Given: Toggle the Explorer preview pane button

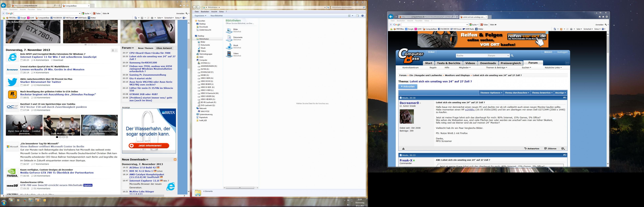Looking at the screenshot, I should pos(357,16).
